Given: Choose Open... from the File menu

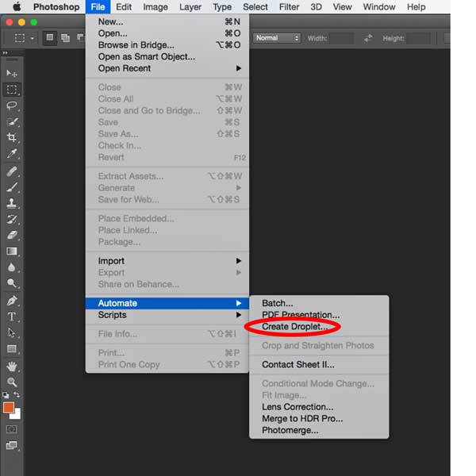Looking at the screenshot, I should click(167, 33).
